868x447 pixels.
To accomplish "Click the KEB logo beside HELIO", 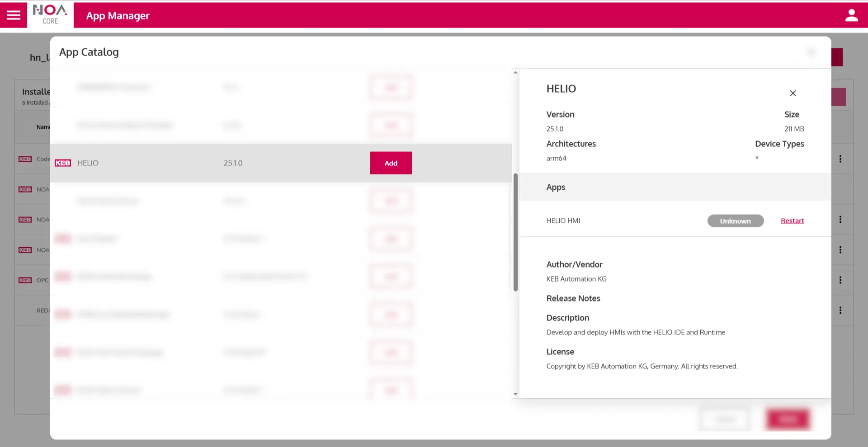I will coord(63,163).
